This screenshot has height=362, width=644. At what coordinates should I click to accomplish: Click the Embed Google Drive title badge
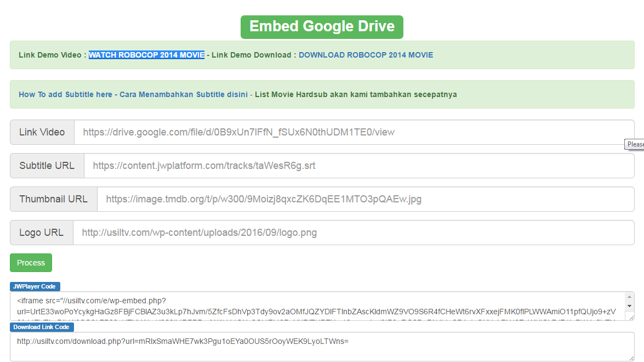[x=322, y=27]
